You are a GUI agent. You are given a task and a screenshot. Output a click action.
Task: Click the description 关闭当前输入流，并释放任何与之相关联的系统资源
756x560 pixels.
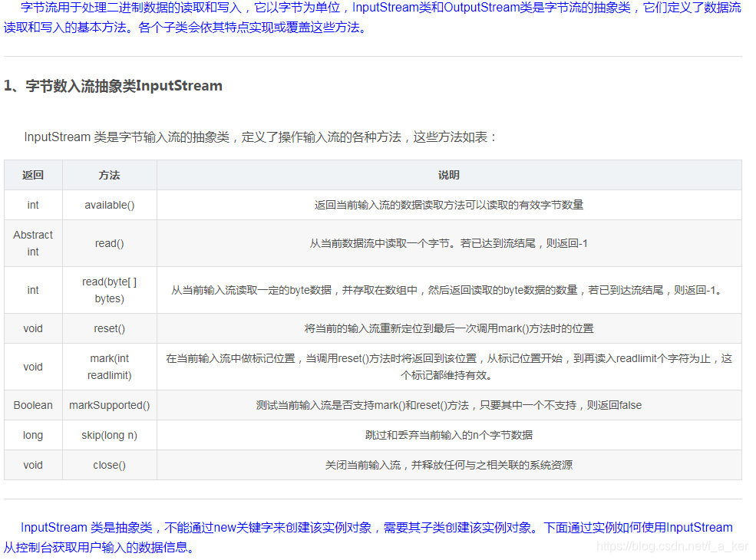click(449, 465)
